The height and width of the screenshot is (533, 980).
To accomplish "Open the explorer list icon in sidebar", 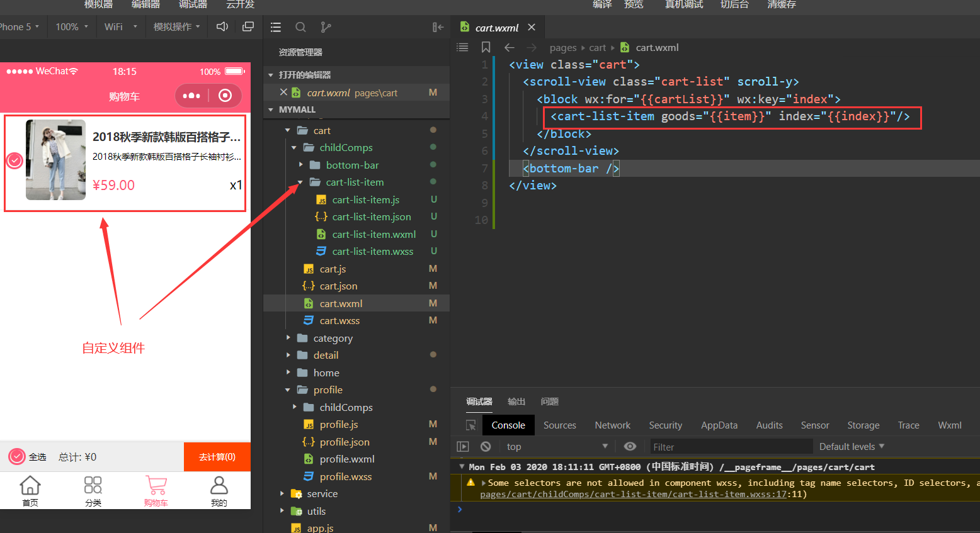I will click(x=276, y=27).
